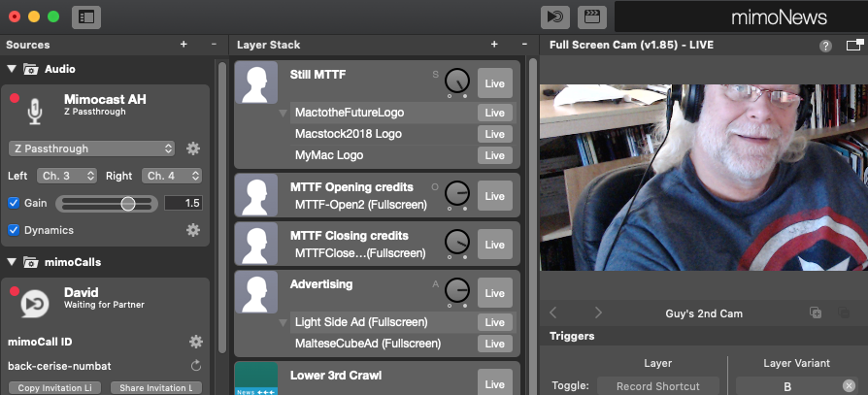Click the David mimoCall source icon
The width and height of the screenshot is (868, 395).
coord(35,304)
